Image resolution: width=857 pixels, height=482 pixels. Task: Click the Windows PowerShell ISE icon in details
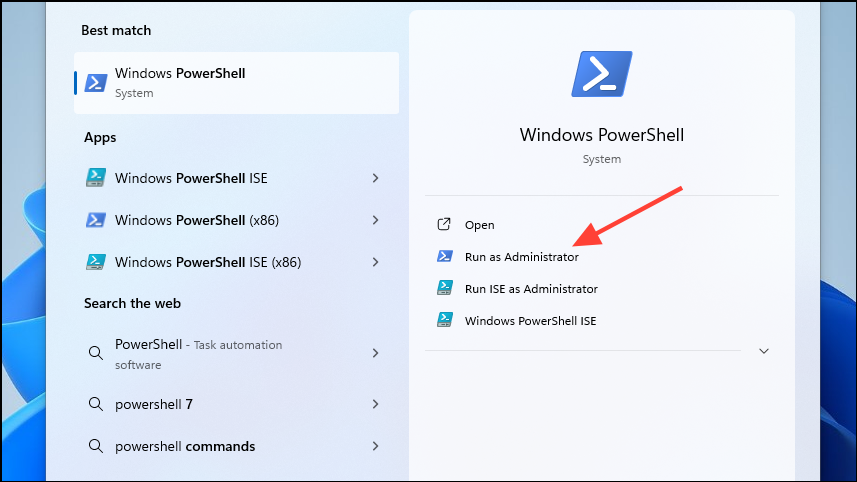coord(444,319)
